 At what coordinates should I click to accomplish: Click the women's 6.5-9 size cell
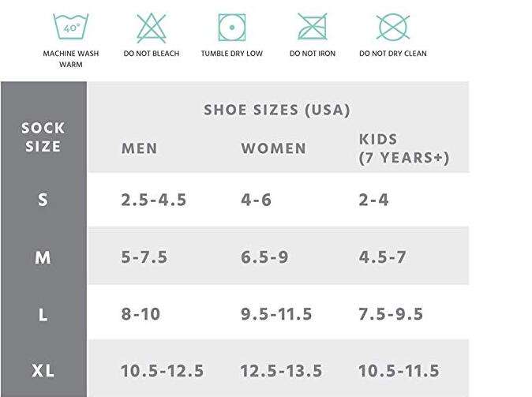(264, 257)
